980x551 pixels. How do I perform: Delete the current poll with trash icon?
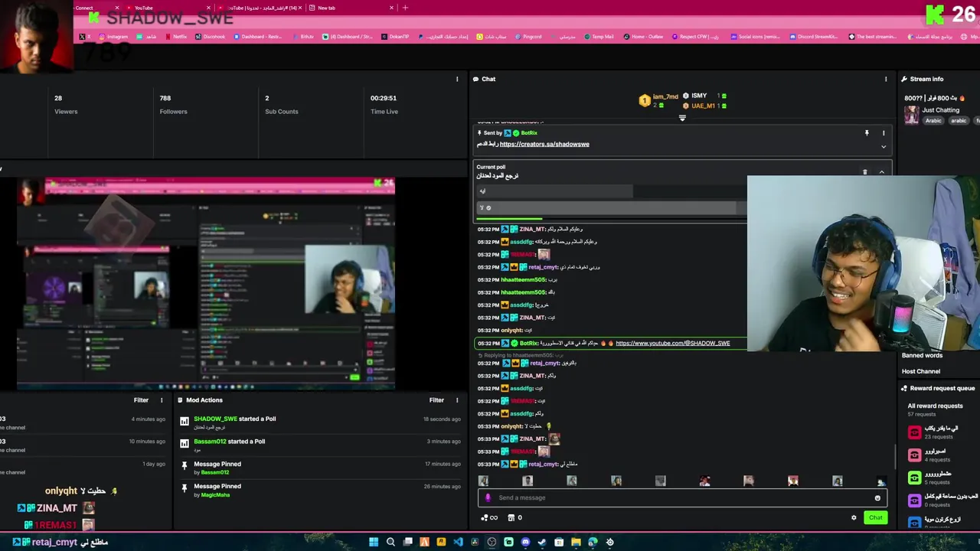click(865, 172)
